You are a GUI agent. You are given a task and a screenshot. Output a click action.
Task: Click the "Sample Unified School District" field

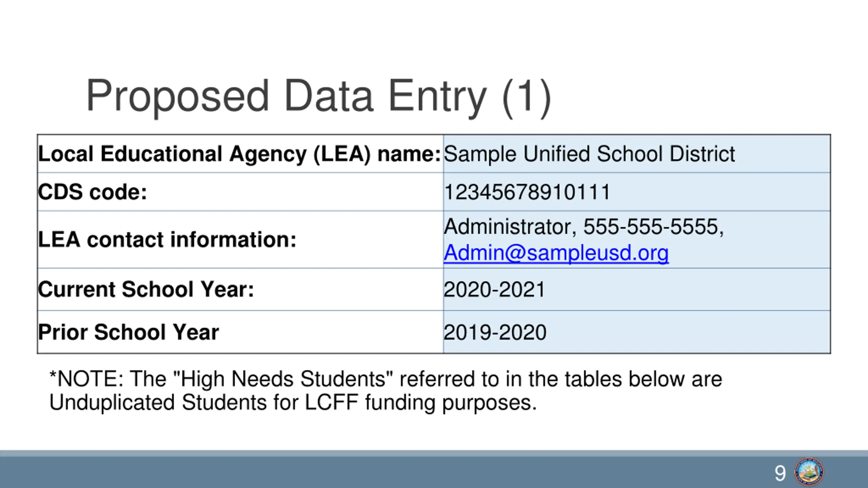589,154
